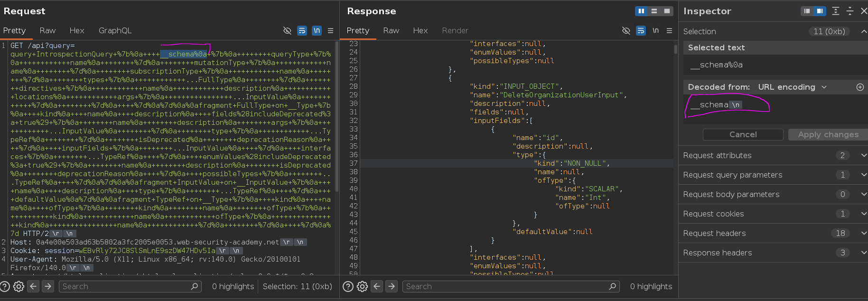The height and width of the screenshot is (301, 868).
Task: Switch Request view to Hex tab
Action: [x=77, y=30]
